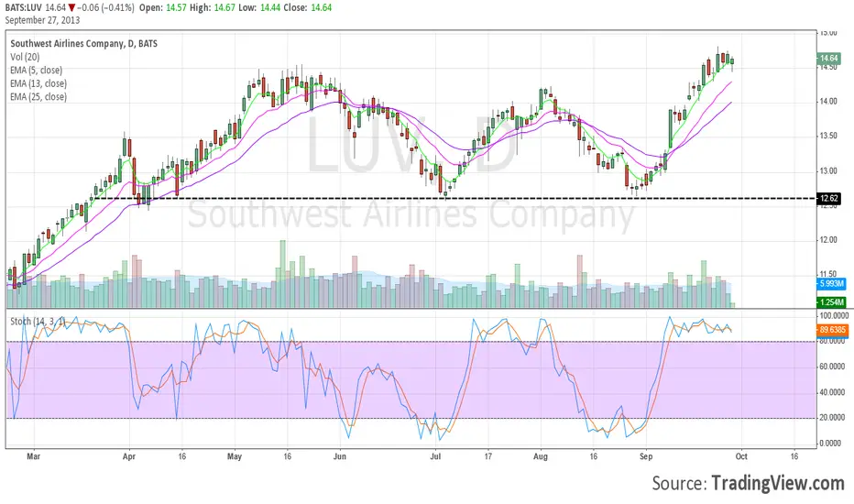Click the Apr label on the time axis

(129, 456)
